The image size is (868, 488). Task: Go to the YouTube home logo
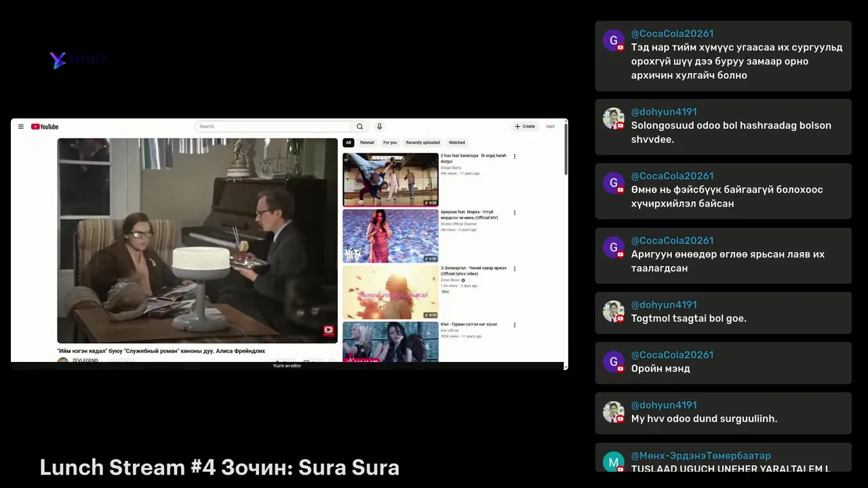point(45,127)
